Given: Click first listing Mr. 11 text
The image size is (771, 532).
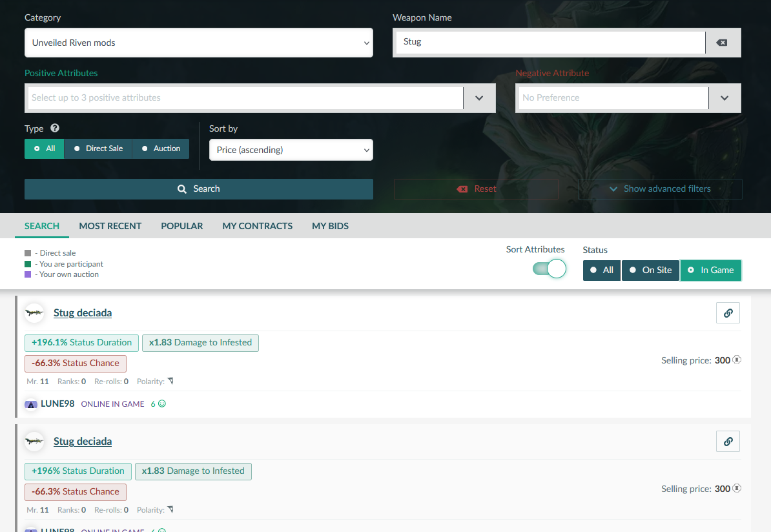Looking at the screenshot, I should [x=38, y=382].
